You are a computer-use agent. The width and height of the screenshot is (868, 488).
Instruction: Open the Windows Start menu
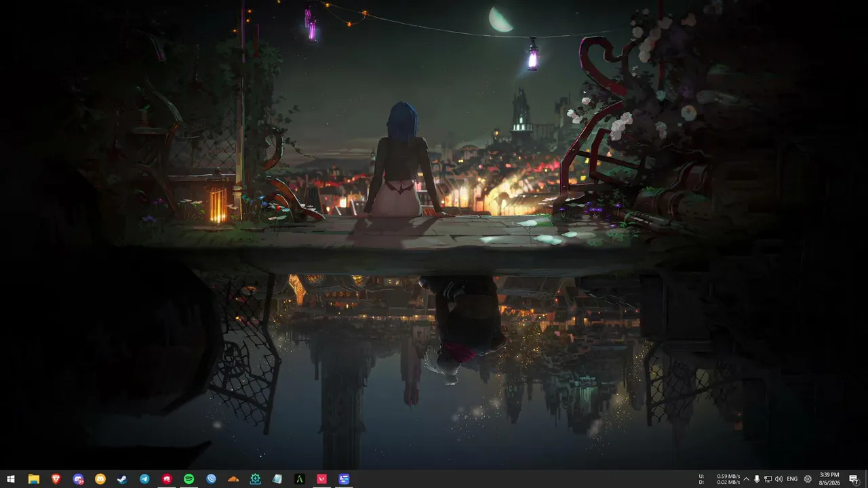[11, 479]
